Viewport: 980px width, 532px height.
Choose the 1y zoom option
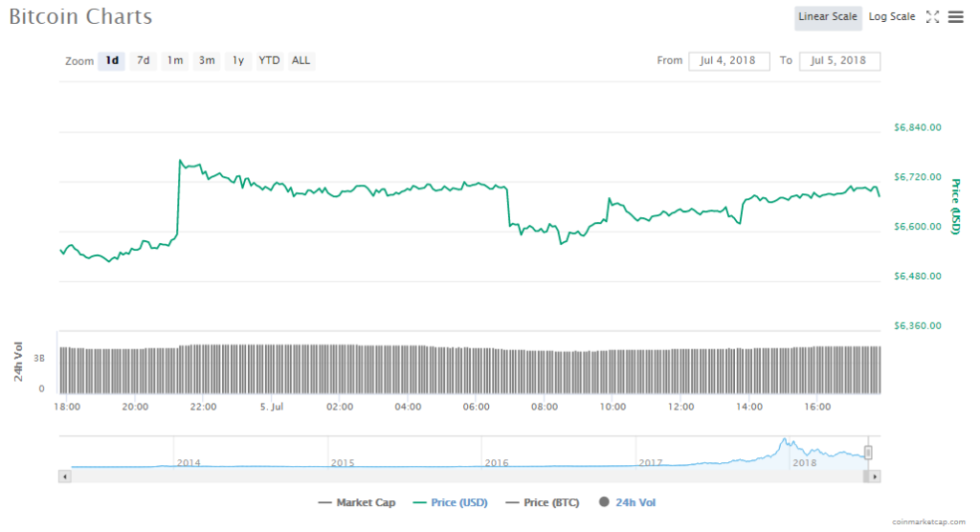[x=237, y=60]
